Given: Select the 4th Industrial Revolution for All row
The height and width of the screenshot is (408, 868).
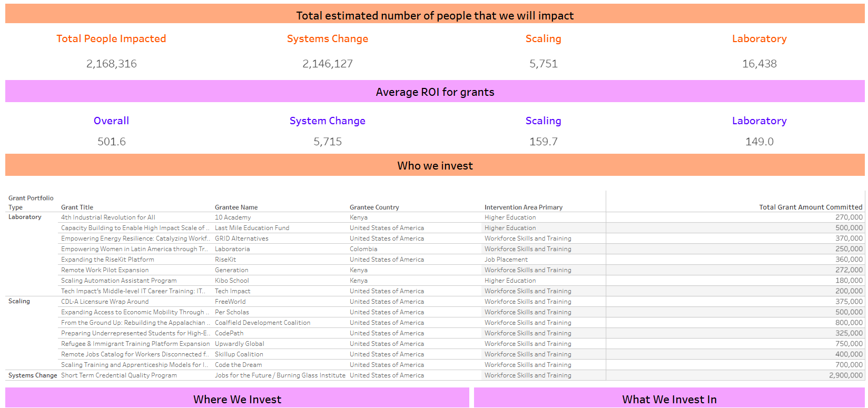Looking at the screenshot, I should 108,217.
